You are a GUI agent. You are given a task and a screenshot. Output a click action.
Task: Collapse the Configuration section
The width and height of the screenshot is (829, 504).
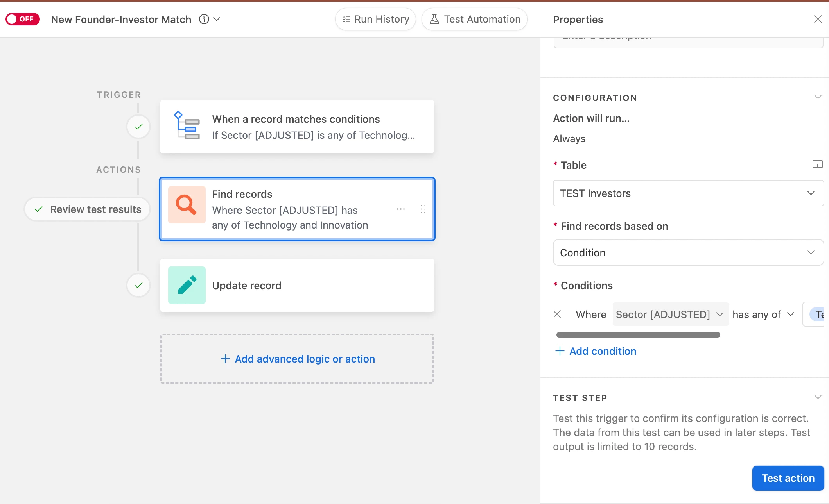pos(818,97)
